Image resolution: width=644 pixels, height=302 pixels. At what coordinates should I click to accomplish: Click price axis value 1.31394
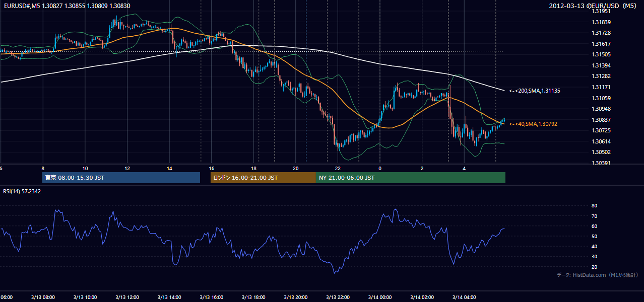coord(601,65)
